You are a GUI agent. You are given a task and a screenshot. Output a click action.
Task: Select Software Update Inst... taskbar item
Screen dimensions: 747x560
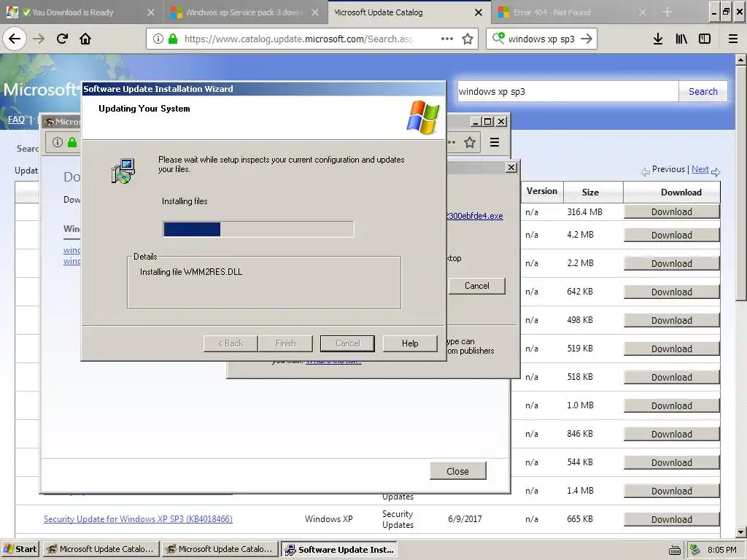click(339, 549)
